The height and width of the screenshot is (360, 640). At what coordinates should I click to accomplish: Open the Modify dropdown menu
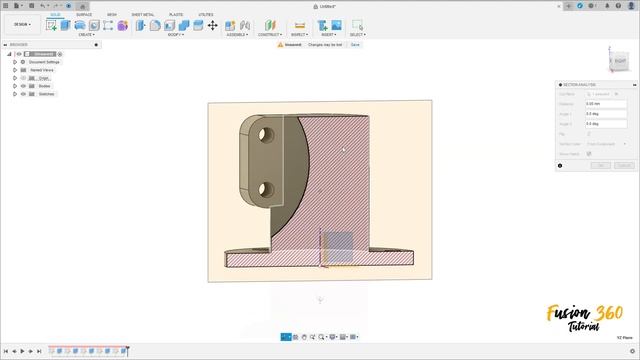coord(176,35)
